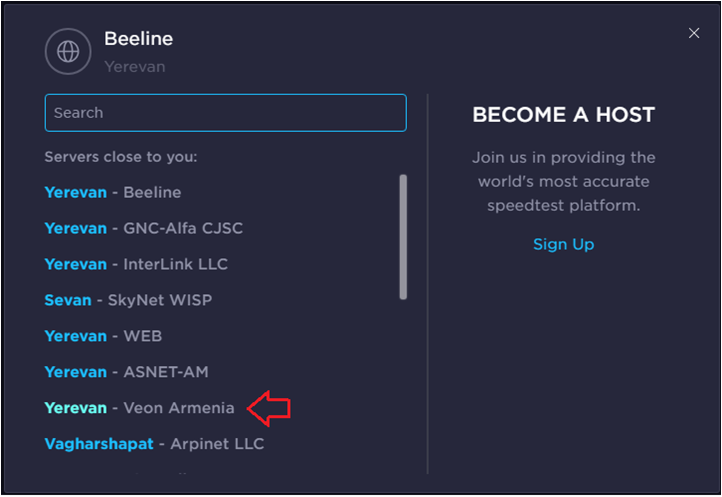Image resolution: width=722 pixels, height=497 pixels.
Task: Click the Yerevan subtitle under Beeline
Action: [x=134, y=67]
